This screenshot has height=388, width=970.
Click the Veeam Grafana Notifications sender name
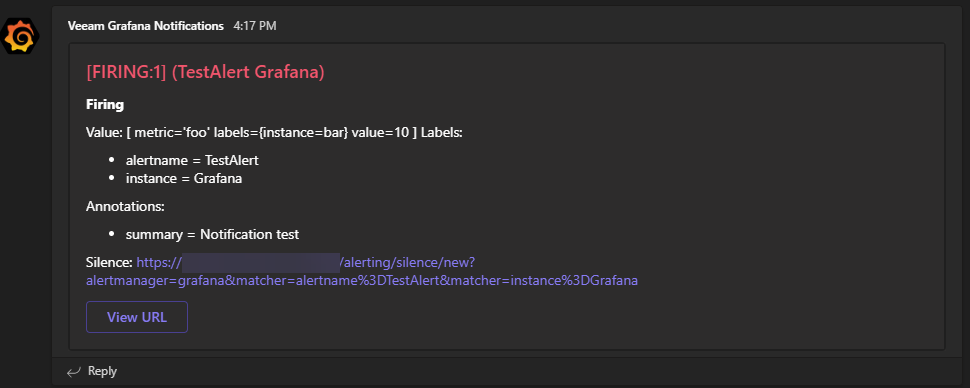coord(146,26)
